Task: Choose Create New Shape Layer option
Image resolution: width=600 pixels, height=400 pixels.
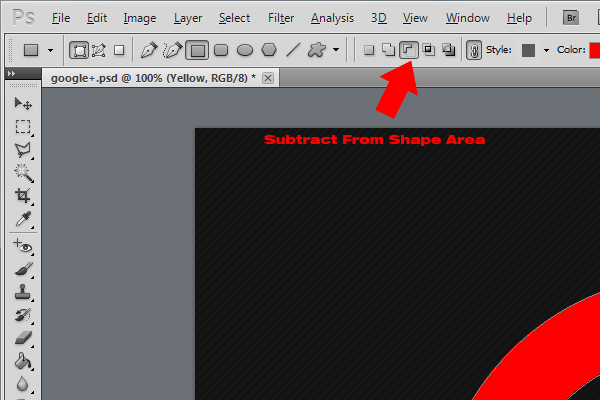Action: point(369,50)
